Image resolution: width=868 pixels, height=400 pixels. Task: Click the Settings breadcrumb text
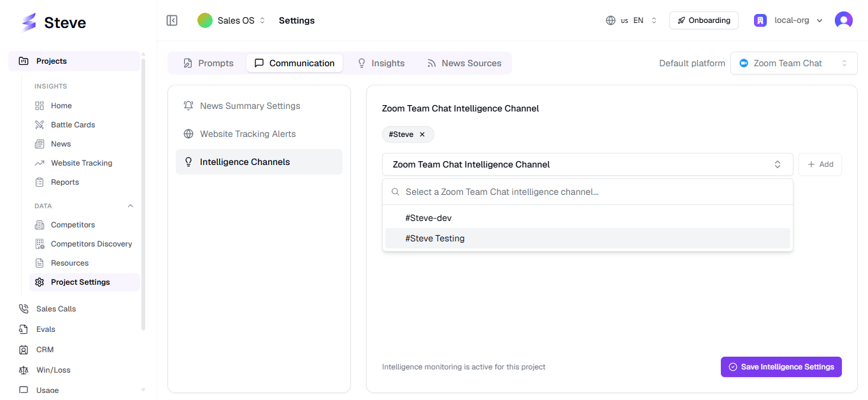click(x=297, y=20)
